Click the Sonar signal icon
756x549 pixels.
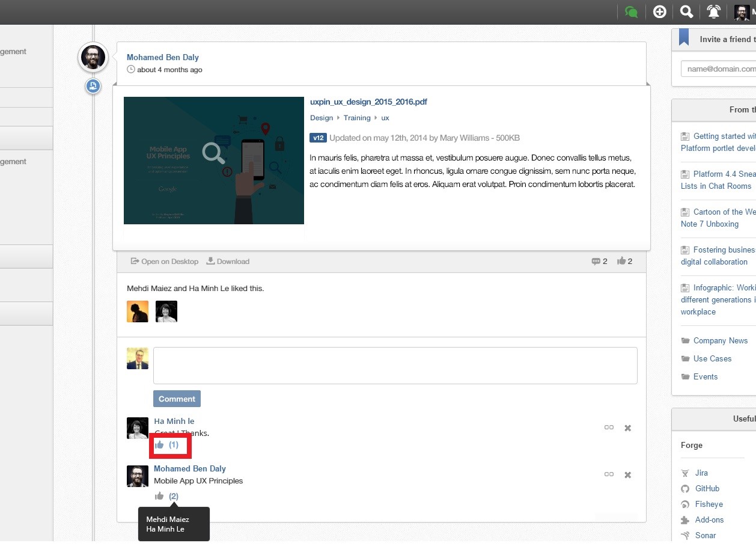[x=684, y=536]
